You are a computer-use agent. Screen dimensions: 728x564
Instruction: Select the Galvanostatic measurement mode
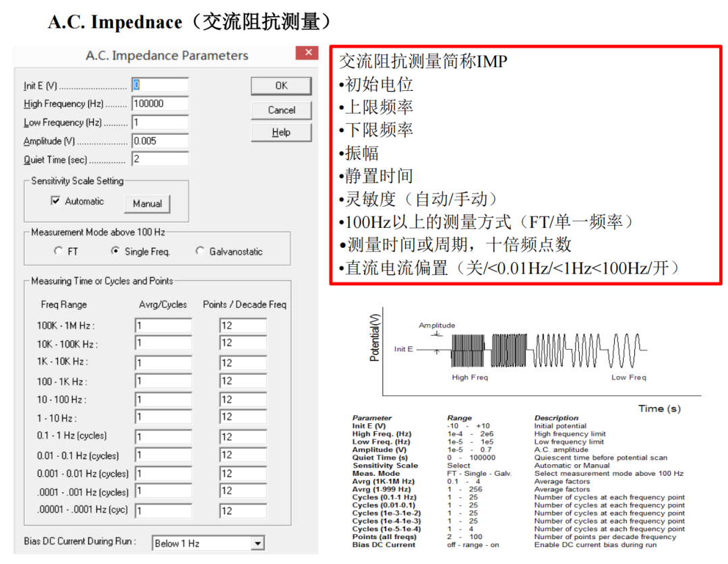coord(200,249)
